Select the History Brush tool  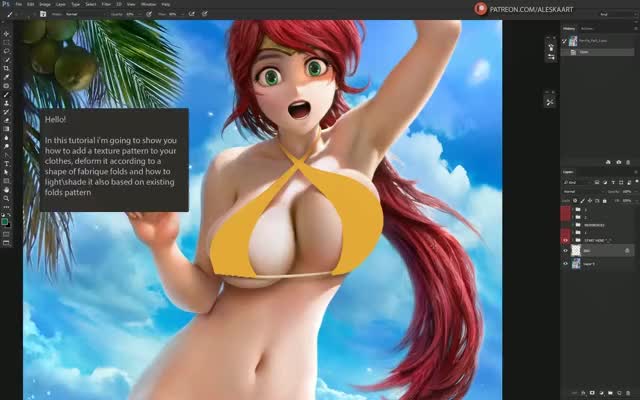click(x=6, y=111)
